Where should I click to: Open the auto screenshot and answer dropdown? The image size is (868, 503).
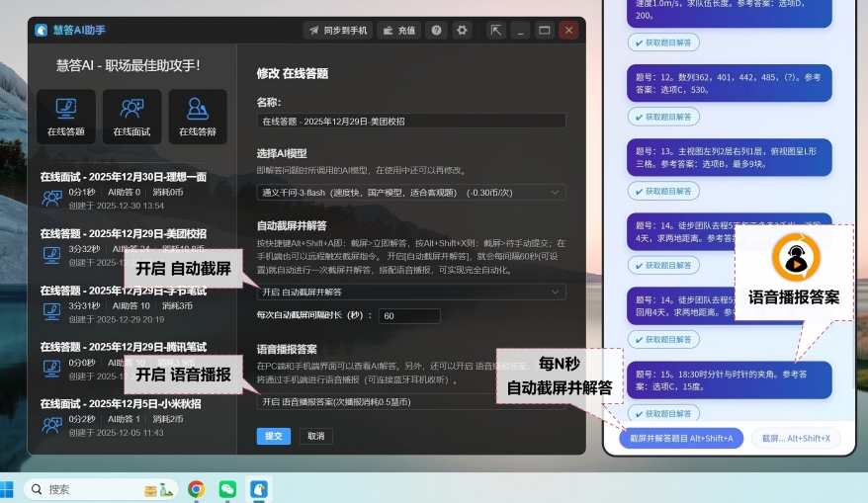coord(410,292)
